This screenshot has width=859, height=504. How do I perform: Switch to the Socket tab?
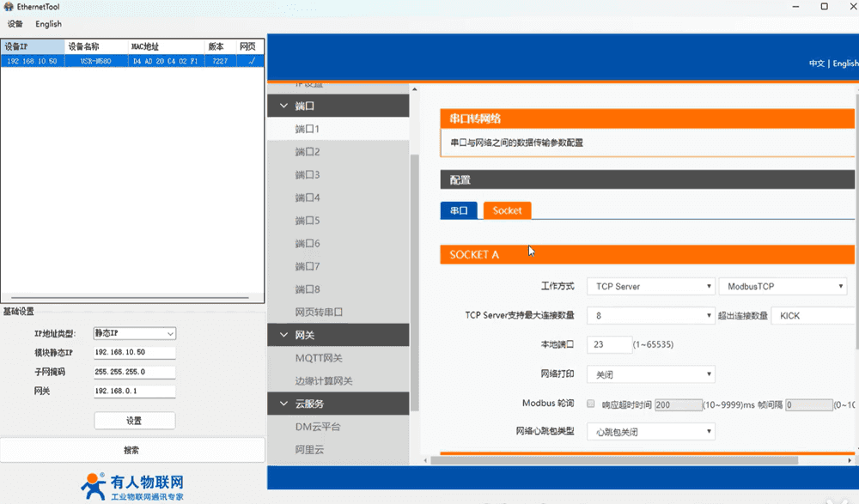[x=507, y=210]
